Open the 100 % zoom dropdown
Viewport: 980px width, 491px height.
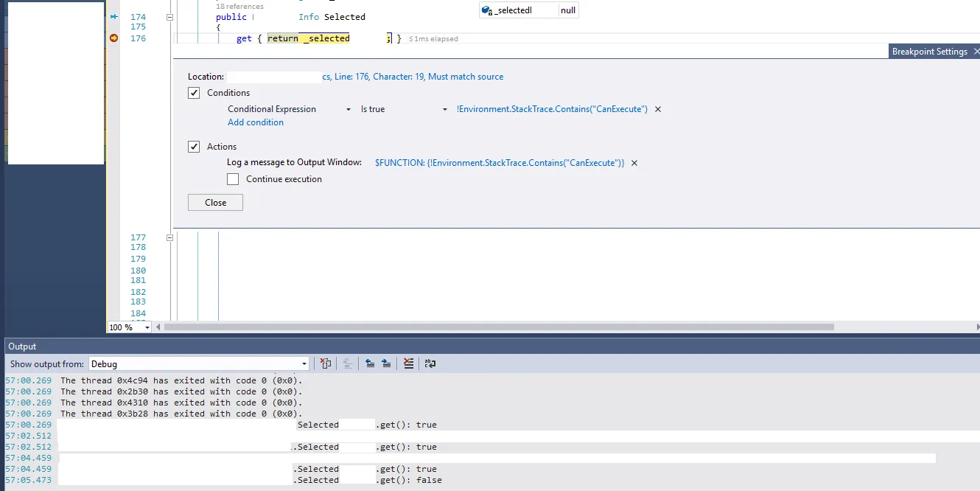click(x=147, y=327)
